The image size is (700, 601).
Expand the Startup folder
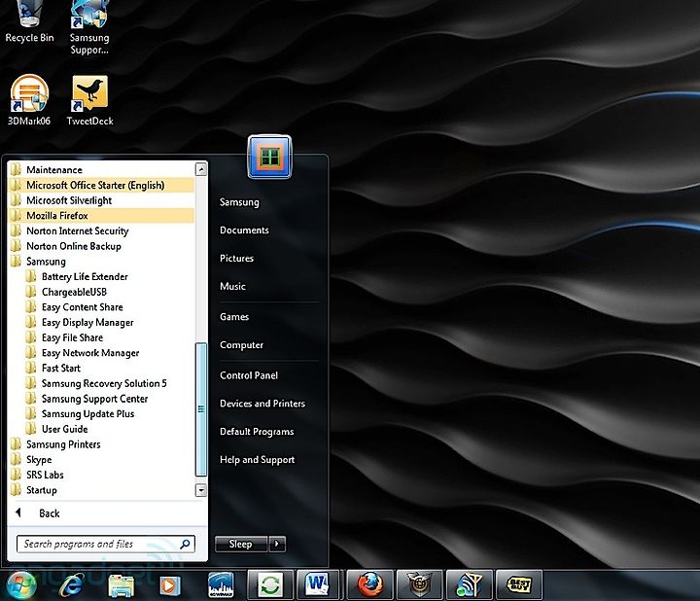[x=101, y=490]
